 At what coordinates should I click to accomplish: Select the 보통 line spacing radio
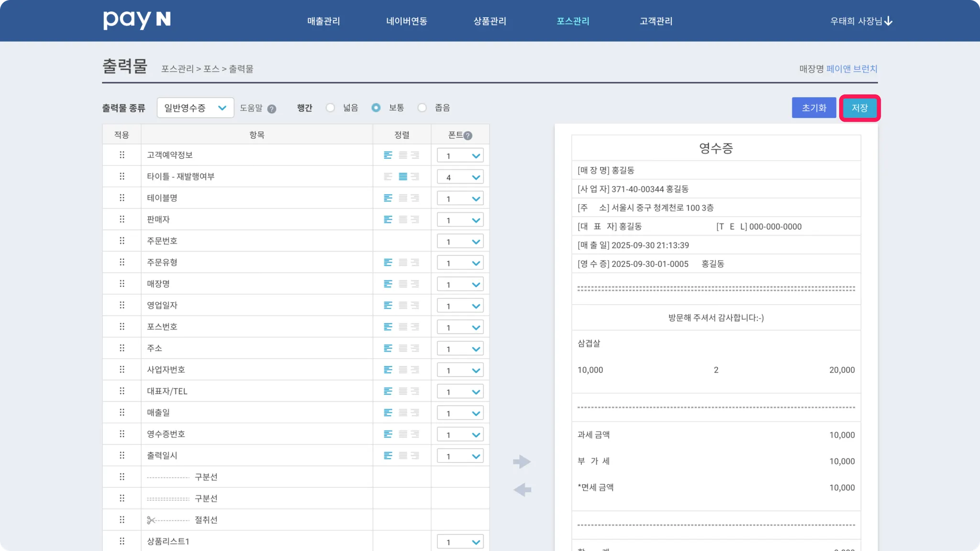point(376,108)
